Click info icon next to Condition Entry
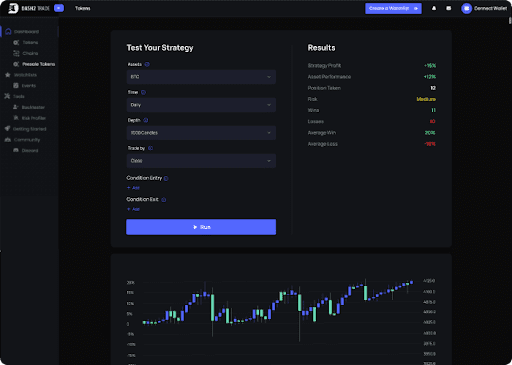This screenshot has height=365, width=512. point(166,178)
